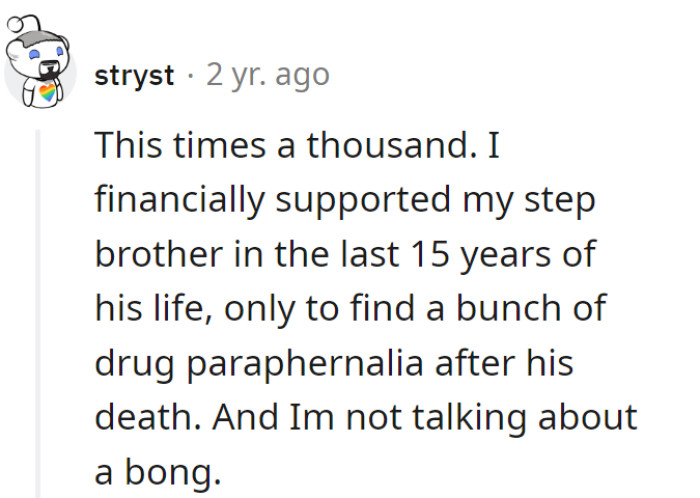
Task: Click the dot separator after the username
Action: pos(190,77)
